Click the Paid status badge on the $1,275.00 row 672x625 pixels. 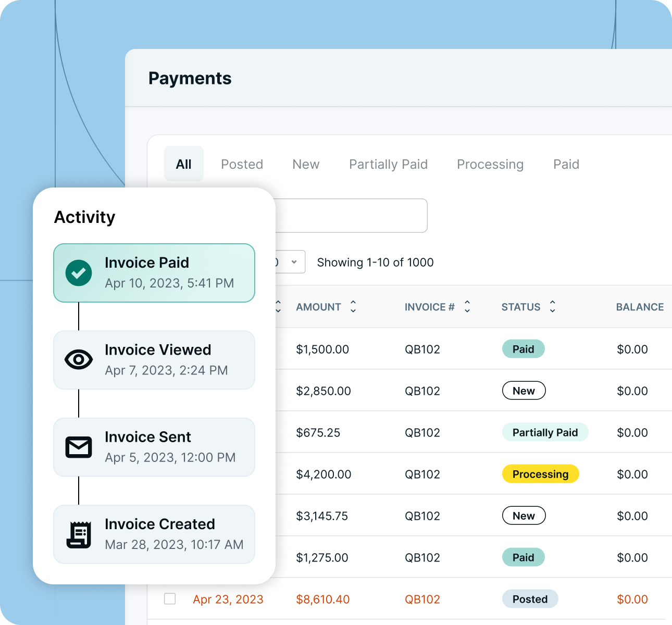524,557
